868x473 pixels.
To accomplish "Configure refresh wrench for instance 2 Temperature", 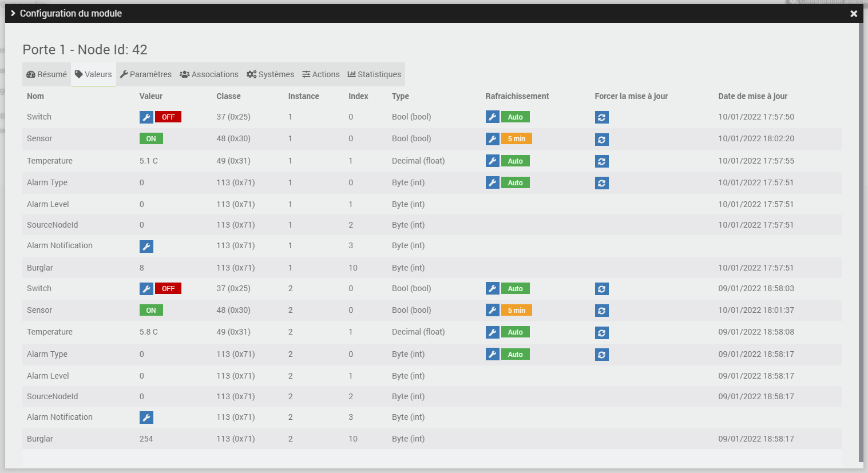I will click(x=493, y=332).
